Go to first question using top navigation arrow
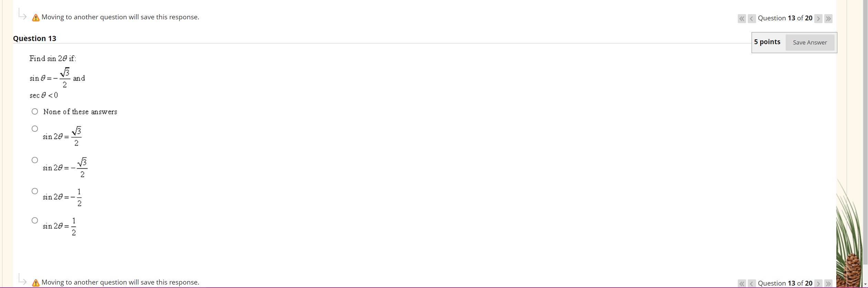This screenshot has height=288, width=868. coord(742,19)
